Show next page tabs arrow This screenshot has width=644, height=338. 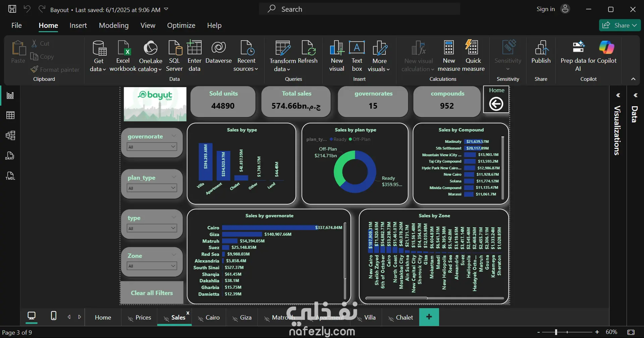click(x=79, y=317)
